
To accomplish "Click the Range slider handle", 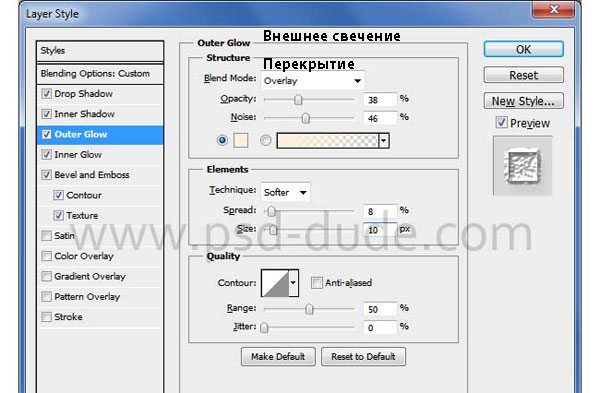I will click(309, 309).
